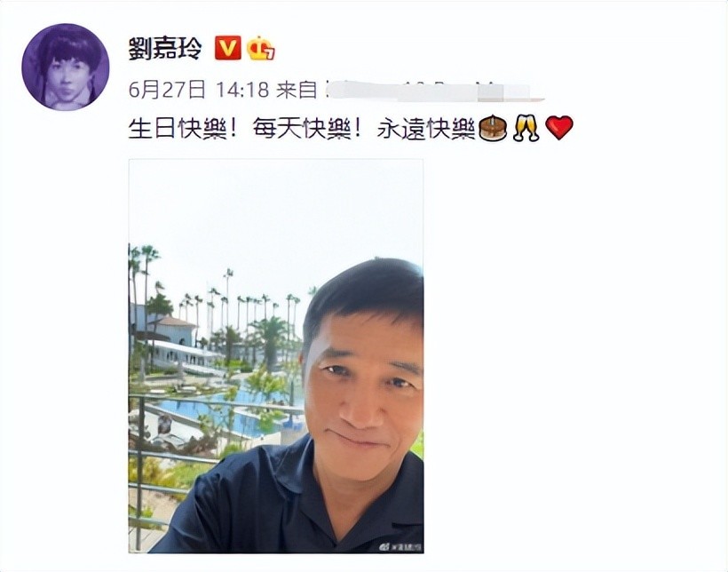Select the text 永遠快樂
Screen dimensions: 728x572
click(x=426, y=128)
